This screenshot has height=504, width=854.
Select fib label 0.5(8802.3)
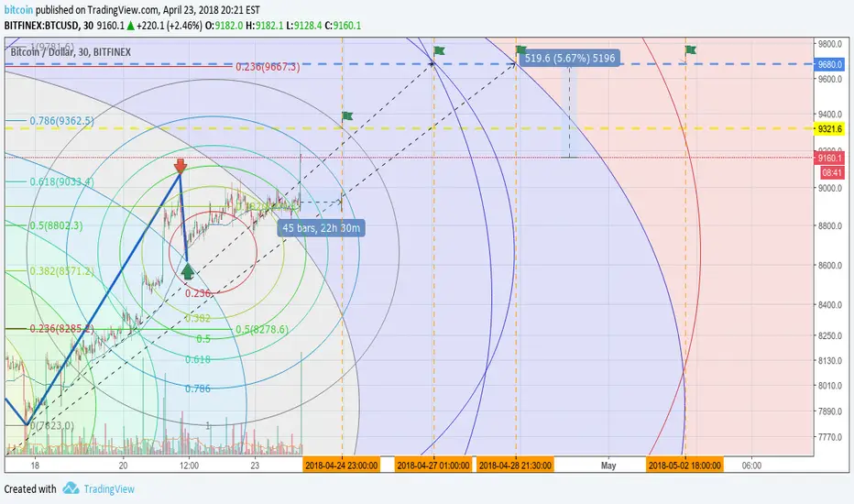(56, 225)
